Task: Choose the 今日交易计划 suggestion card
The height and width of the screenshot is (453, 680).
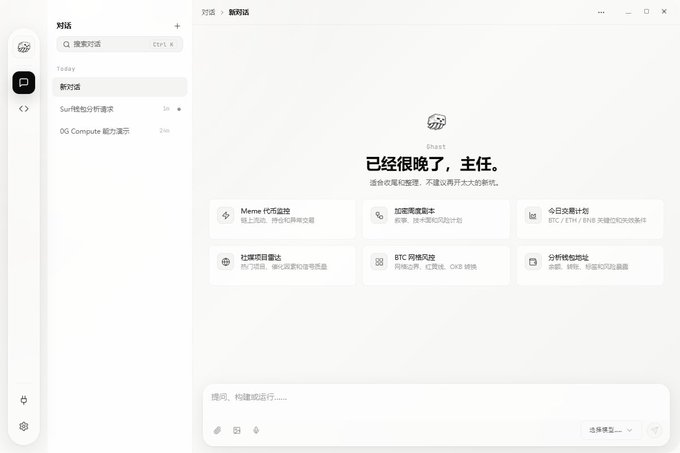Action: 590,219
